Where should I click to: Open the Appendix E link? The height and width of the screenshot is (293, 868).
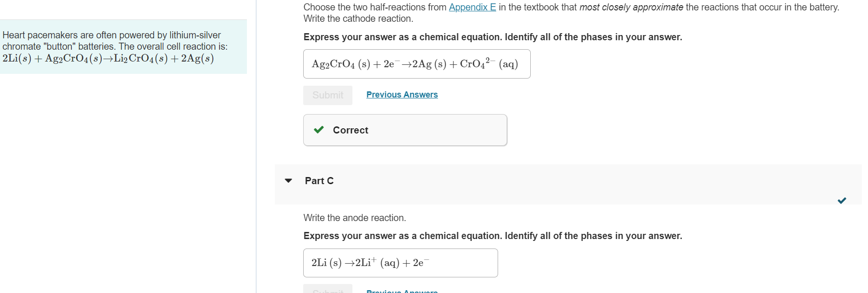coord(472,7)
